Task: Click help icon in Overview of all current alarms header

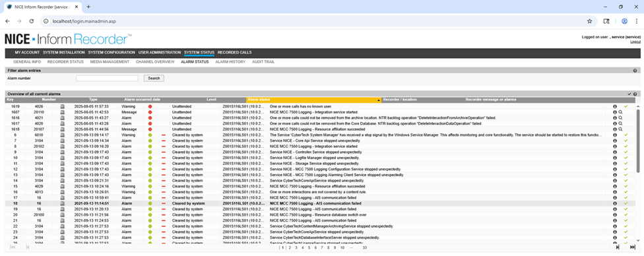Action: tap(635, 94)
